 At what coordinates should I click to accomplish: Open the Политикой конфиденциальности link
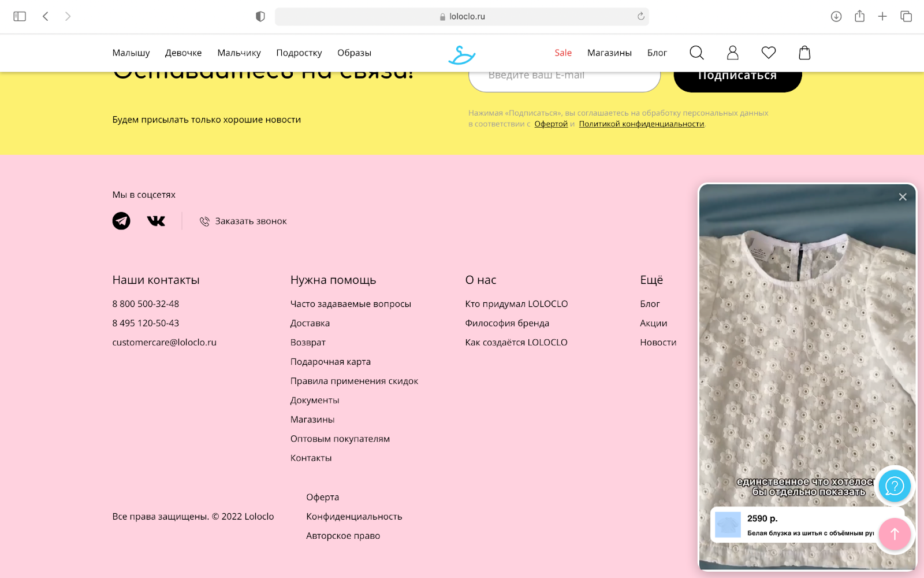point(642,124)
